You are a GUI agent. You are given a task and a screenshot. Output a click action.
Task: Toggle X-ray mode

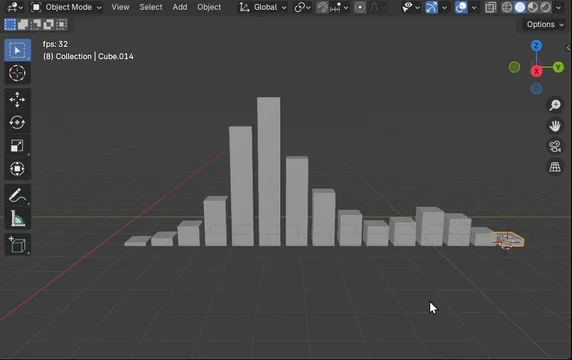click(491, 7)
